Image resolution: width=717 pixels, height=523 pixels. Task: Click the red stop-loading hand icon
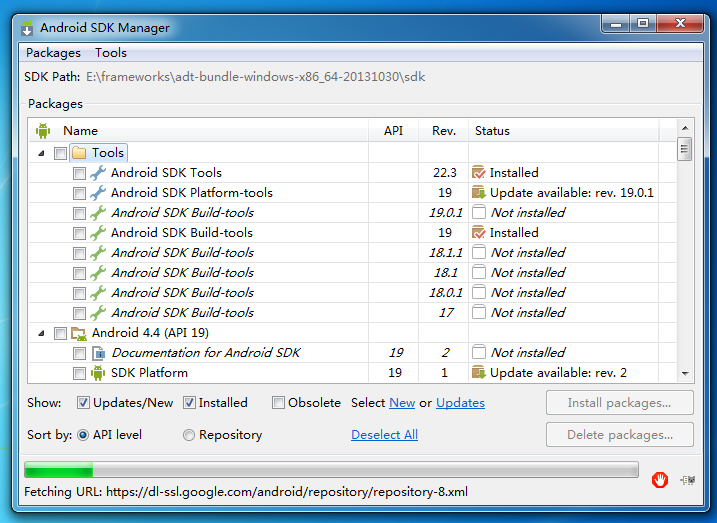tap(660, 480)
